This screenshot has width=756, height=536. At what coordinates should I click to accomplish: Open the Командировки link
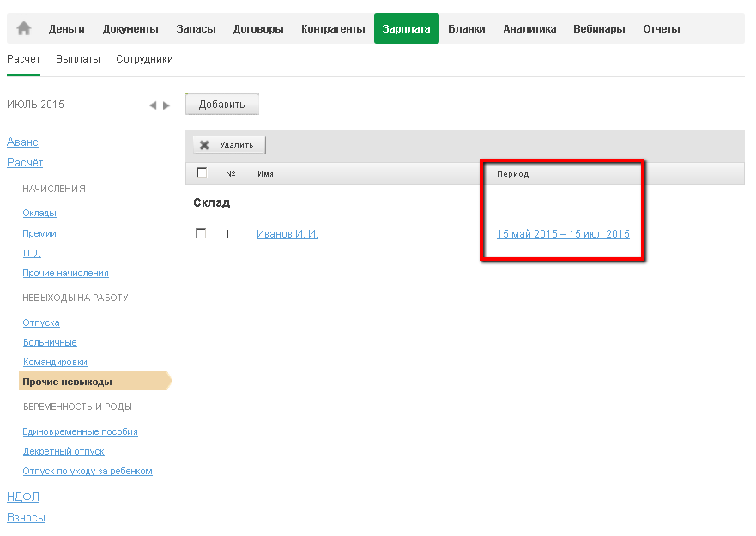55,363
